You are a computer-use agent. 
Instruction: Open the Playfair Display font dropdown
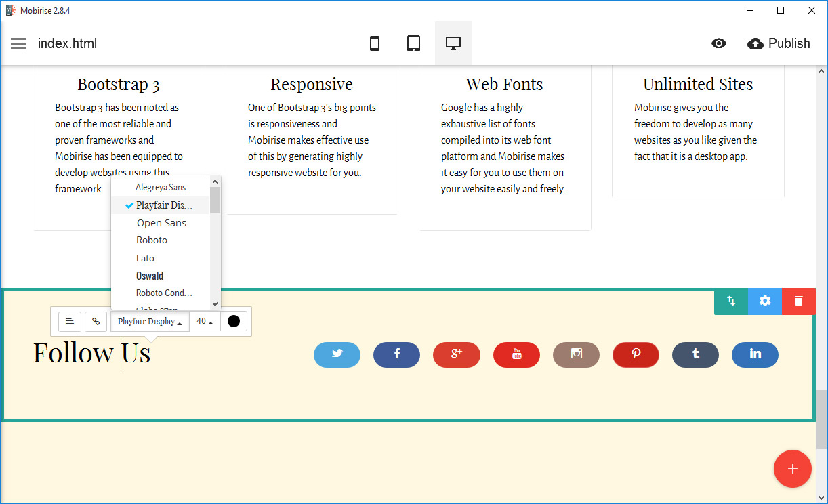pos(150,322)
